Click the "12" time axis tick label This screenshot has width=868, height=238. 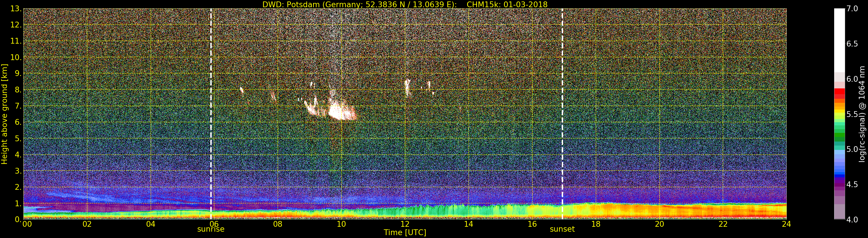click(405, 224)
